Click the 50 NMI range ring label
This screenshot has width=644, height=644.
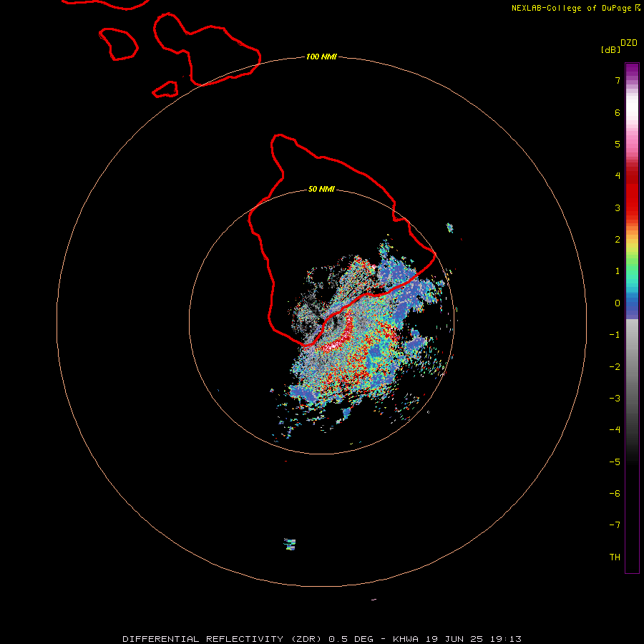click(321, 189)
